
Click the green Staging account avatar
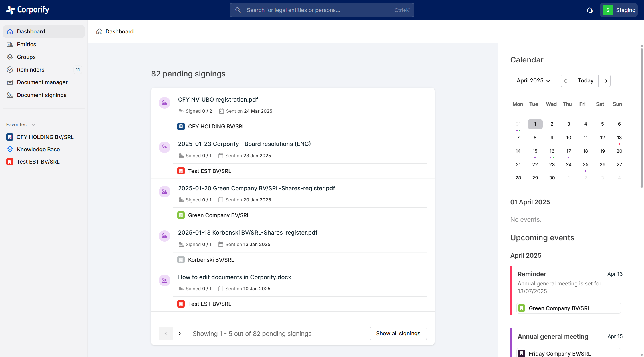tap(608, 10)
